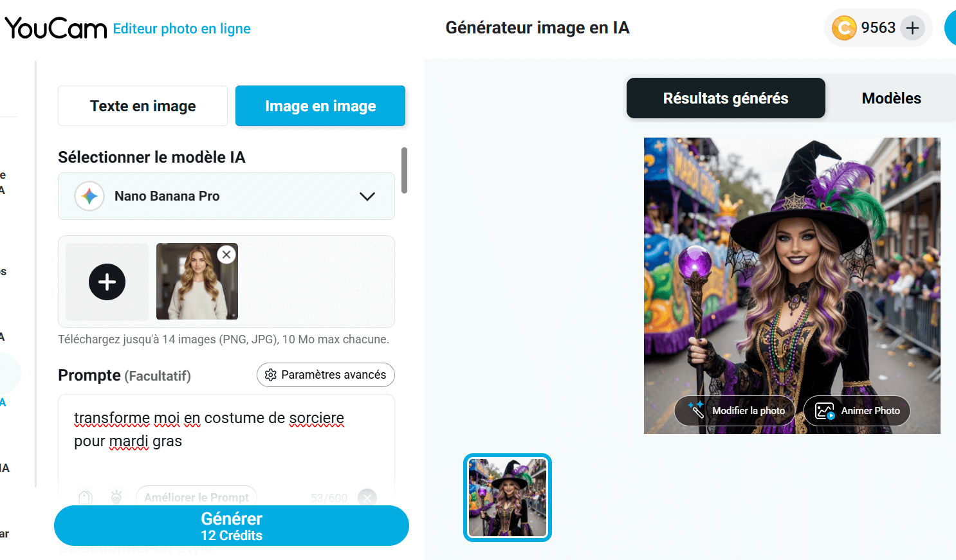Screen dimensions: 956x560
Task: Select the Image en image tab
Action: (320, 106)
